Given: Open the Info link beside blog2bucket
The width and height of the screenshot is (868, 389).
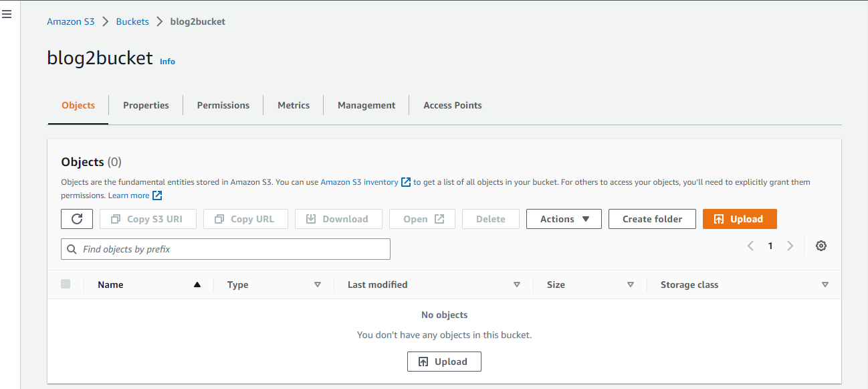Looking at the screenshot, I should pyautogui.click(x=167, y=62).
